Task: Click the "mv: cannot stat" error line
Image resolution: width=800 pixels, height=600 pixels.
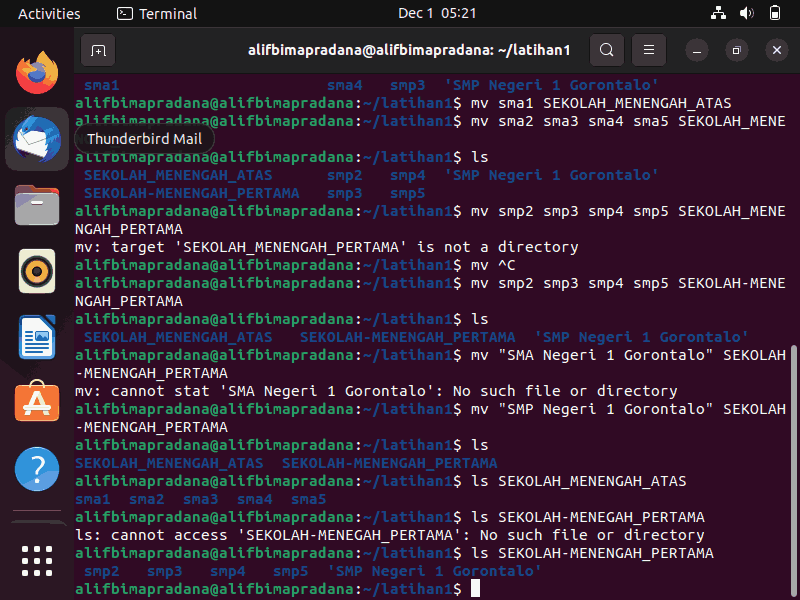Action: [x=376, y=391]
